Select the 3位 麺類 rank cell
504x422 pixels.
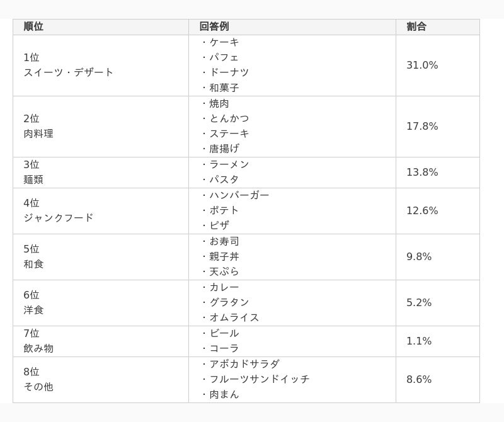[33, 172]
